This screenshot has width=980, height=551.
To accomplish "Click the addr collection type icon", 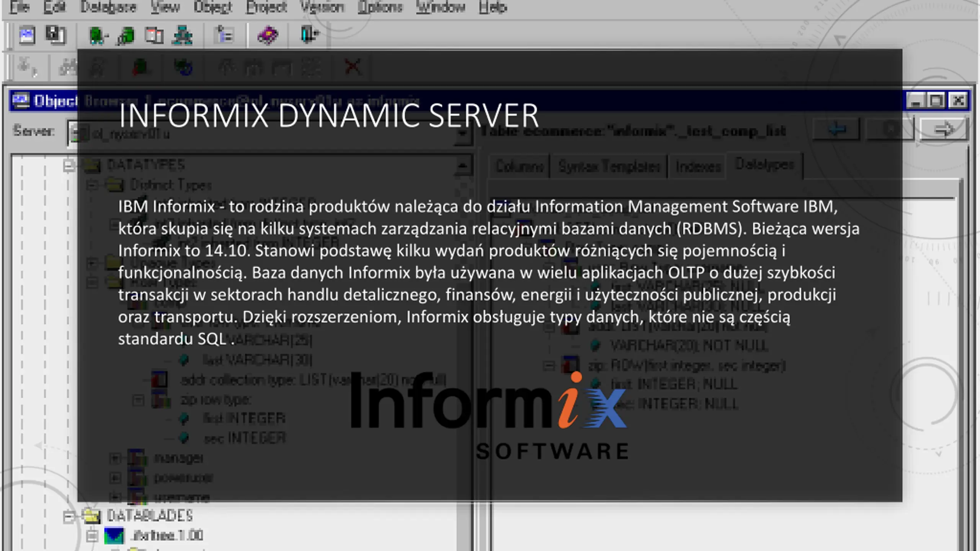I will pos(159,380).
